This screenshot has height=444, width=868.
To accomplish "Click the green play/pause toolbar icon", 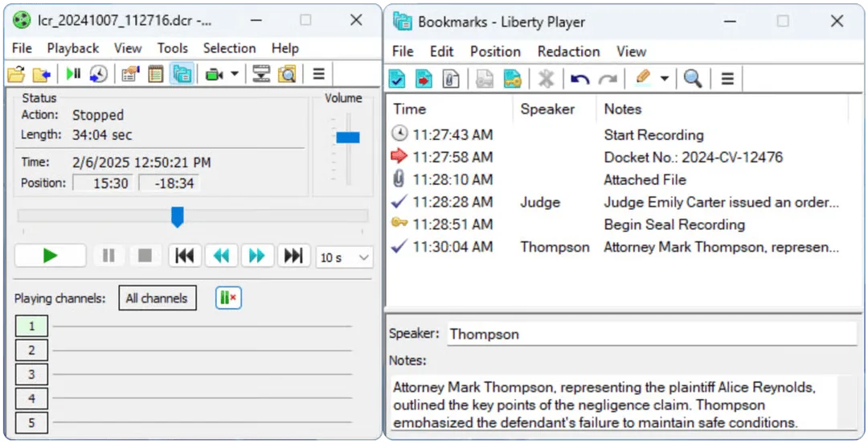I will point(73,74).
